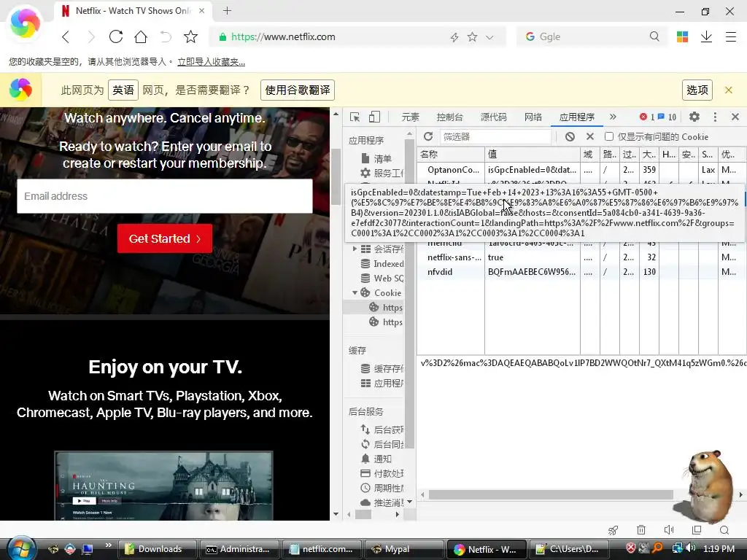Clear all cookies with the block icon

point(570,136)
